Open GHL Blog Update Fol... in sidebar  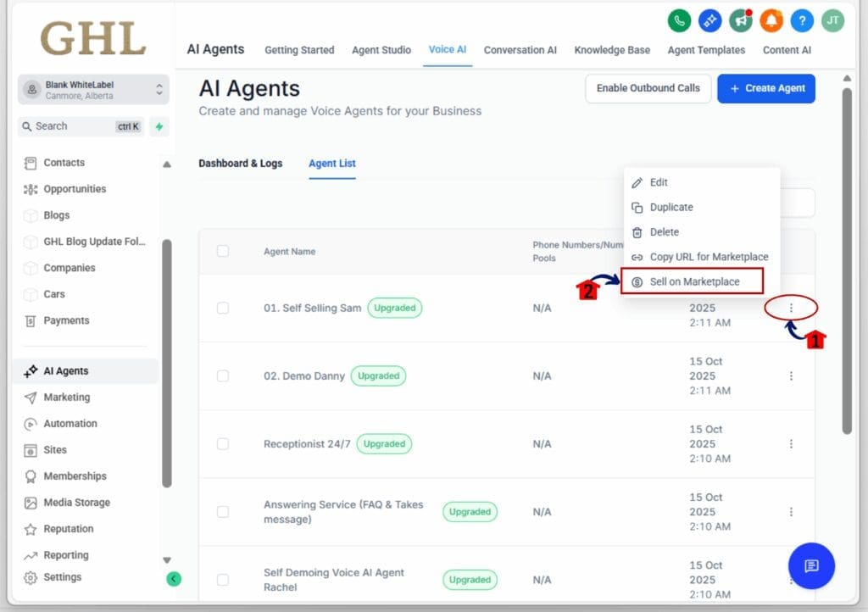[94, 242]
